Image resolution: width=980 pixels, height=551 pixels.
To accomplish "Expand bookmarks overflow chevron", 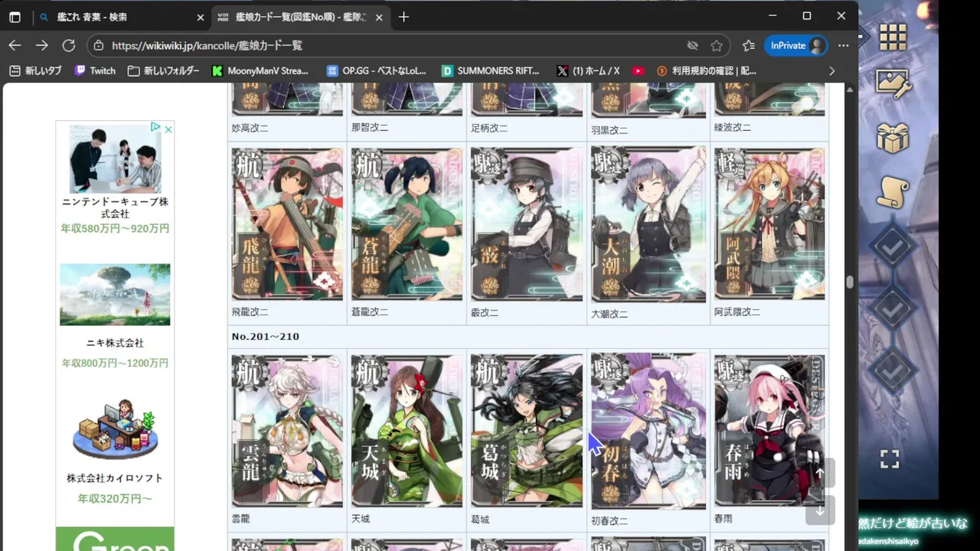I will 832,70.
